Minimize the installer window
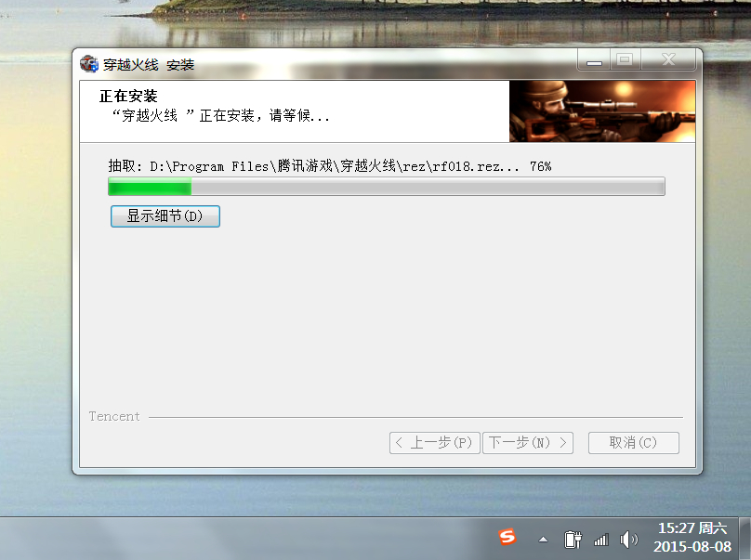The height and width of the screenshot is (560, 751). (x=594, y=59)
